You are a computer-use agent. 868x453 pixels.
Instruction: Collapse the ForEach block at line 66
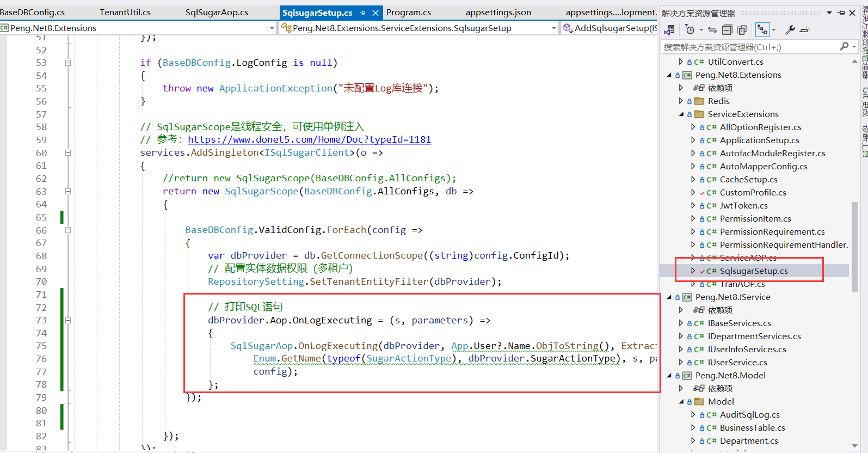[68, 230]
